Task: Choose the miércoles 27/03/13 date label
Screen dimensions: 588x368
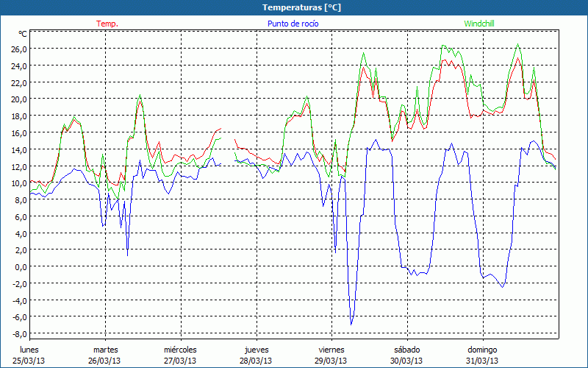Action: [180, 355]
